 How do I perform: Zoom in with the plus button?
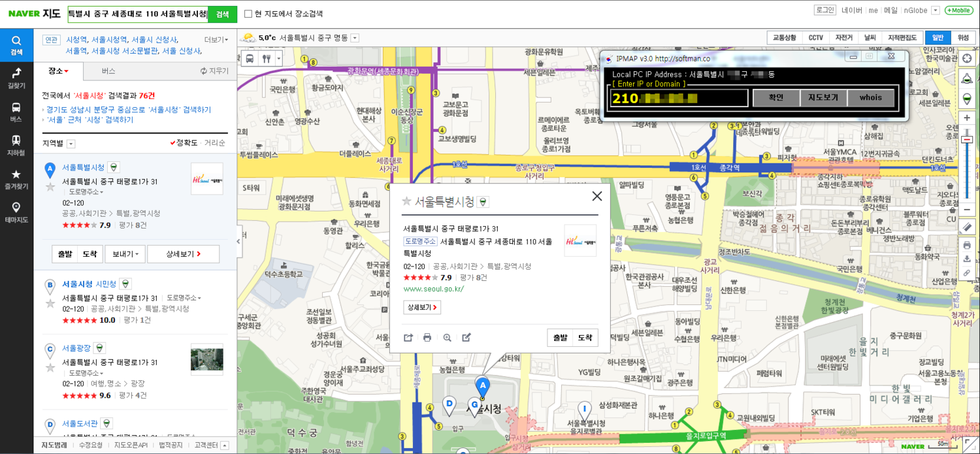tap(968, 118)
